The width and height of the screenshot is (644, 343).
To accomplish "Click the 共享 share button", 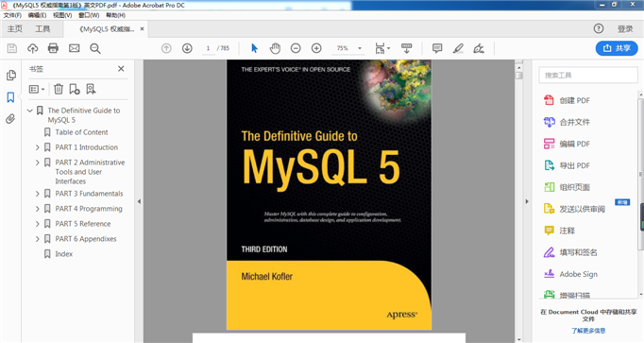I will tap(617, 48).
